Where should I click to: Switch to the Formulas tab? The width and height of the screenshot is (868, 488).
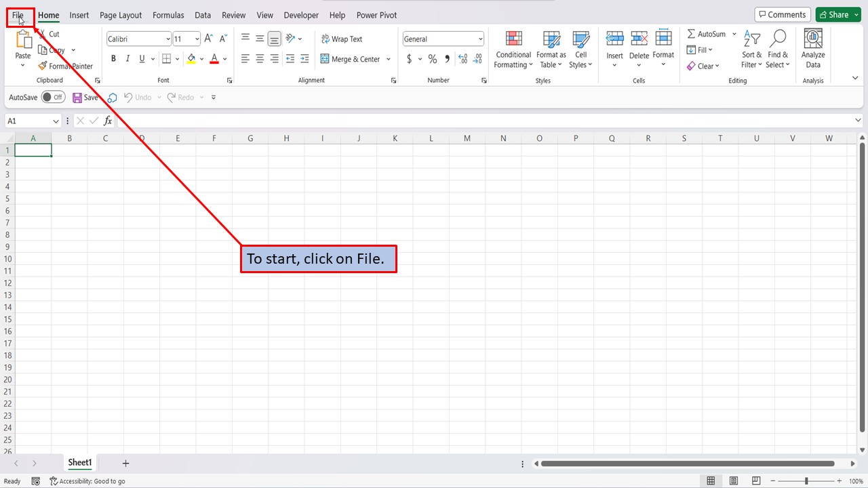click(x=167, y=15)
